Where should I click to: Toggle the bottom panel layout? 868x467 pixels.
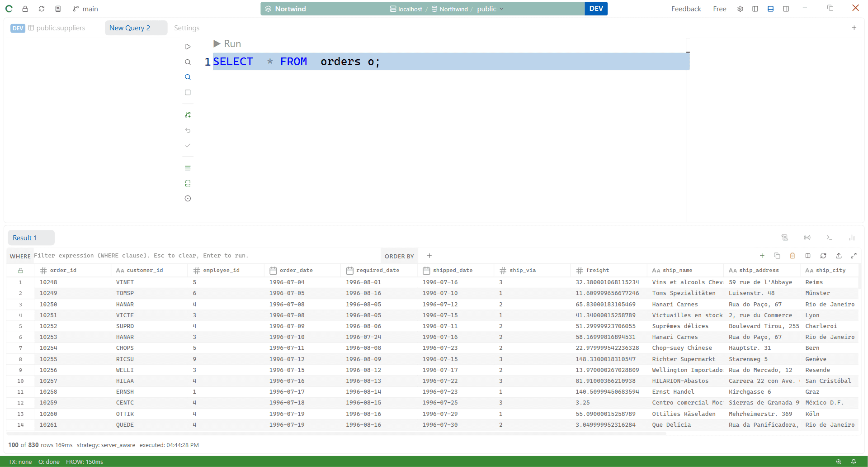[x=771, y=9]
